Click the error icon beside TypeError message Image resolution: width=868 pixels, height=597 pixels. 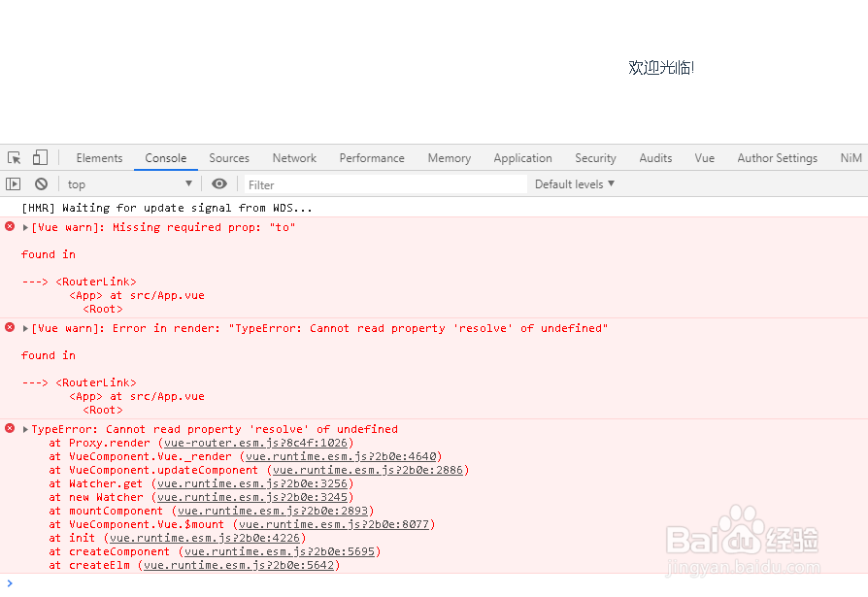pyautogui.click(x=10, y=428)
